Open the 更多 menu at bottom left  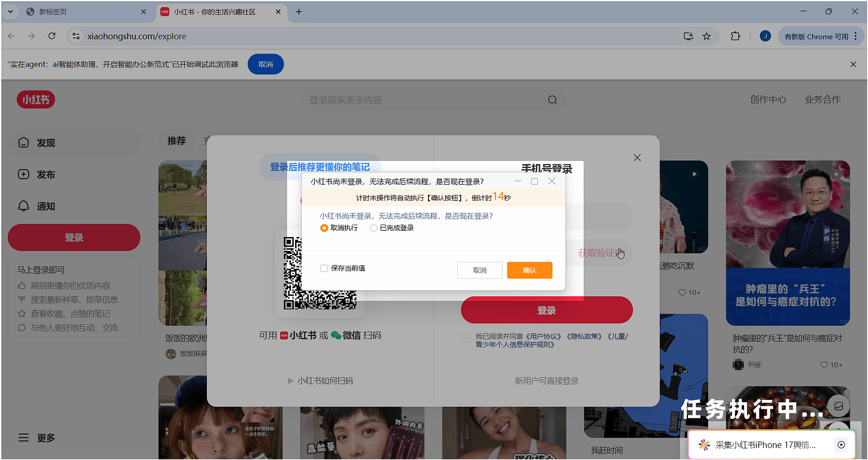click(37, 438)
